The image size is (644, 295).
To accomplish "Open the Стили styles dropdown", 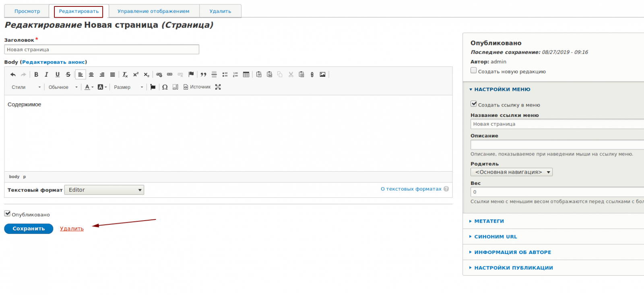I will (x=26, y=87).
